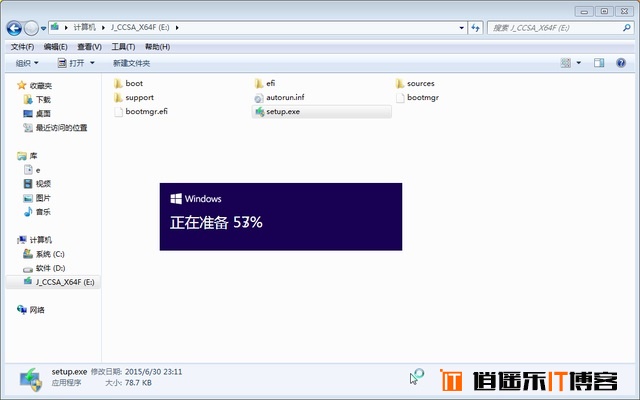The image size is (640, 400).
Task: Click the 打开 toolbar button
Action: (x=71, y=63)
